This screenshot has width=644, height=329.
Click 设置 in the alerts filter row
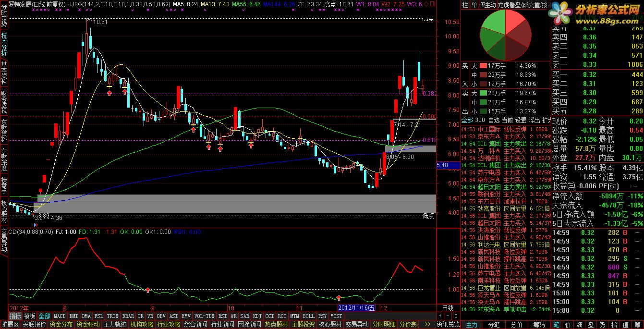point(521,120)
